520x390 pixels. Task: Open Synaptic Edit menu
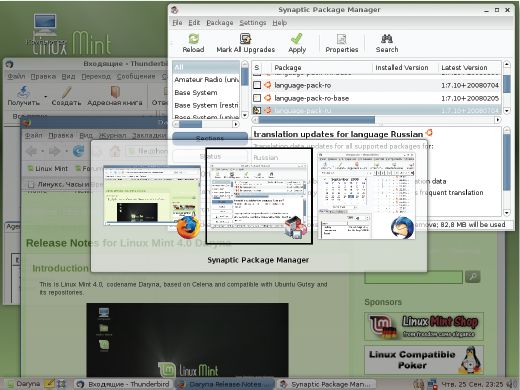[x=194, y=23]
